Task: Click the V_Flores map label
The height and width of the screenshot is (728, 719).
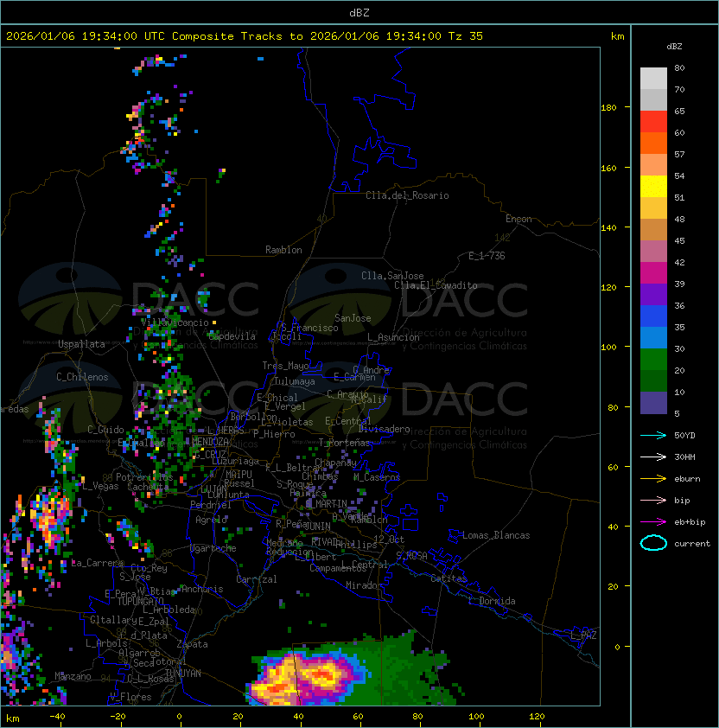Action: pos(130,697)
